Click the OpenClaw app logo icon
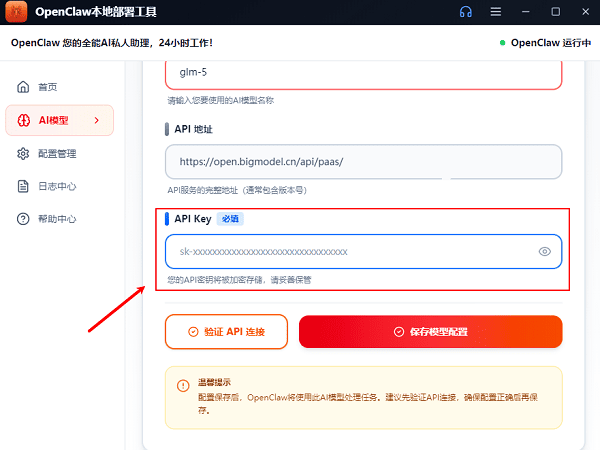 16,11
